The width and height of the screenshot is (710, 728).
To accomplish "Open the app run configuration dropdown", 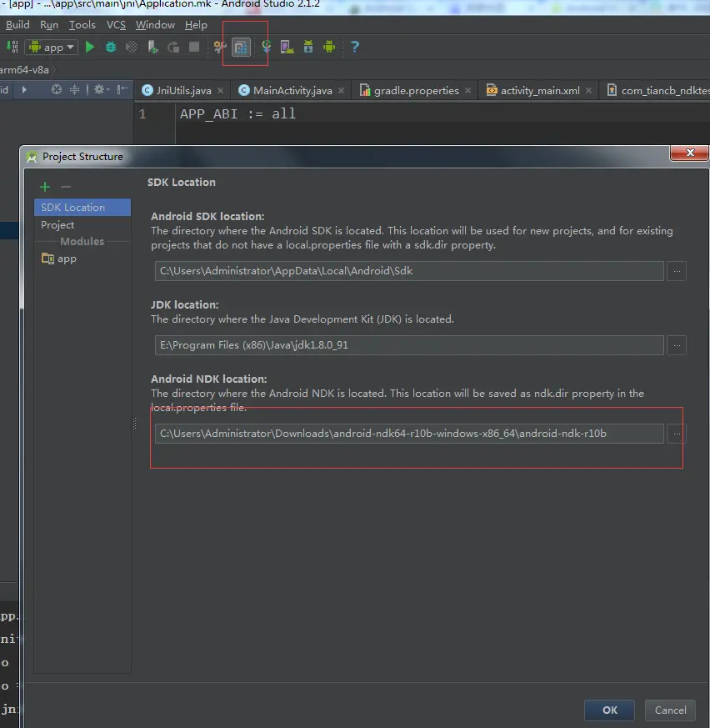I will coord(52,47).
